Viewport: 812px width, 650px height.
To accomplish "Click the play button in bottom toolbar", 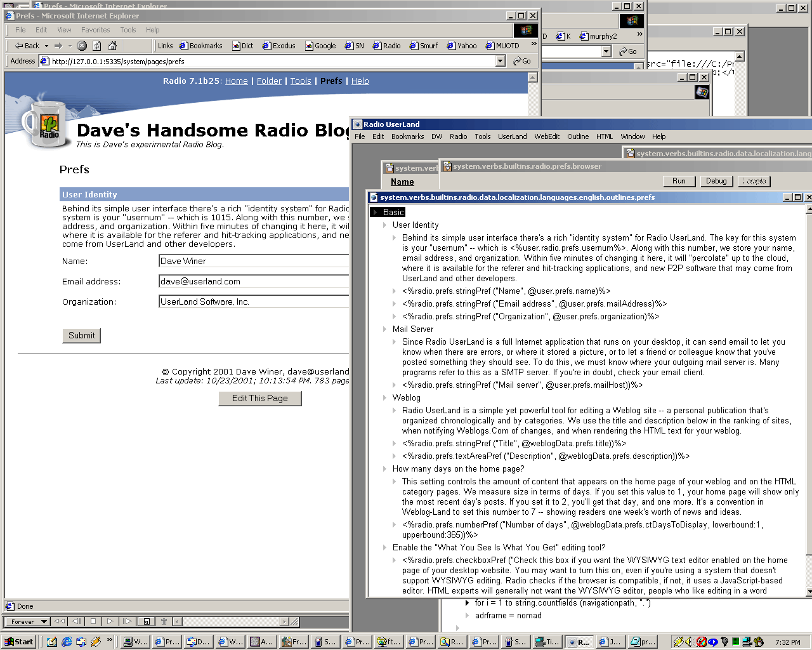I will click(110, 621).
